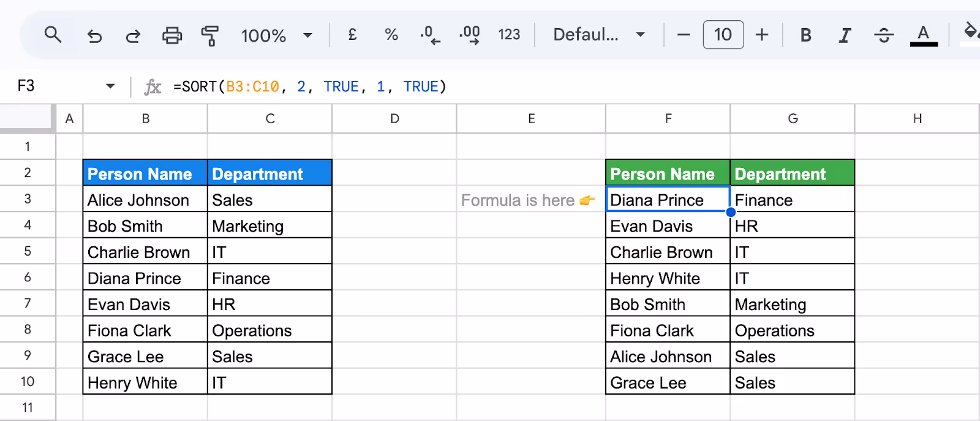Screen dimensions: 980x421
Task: Increase font size with plus button
Action: click(x=762, y=35)
